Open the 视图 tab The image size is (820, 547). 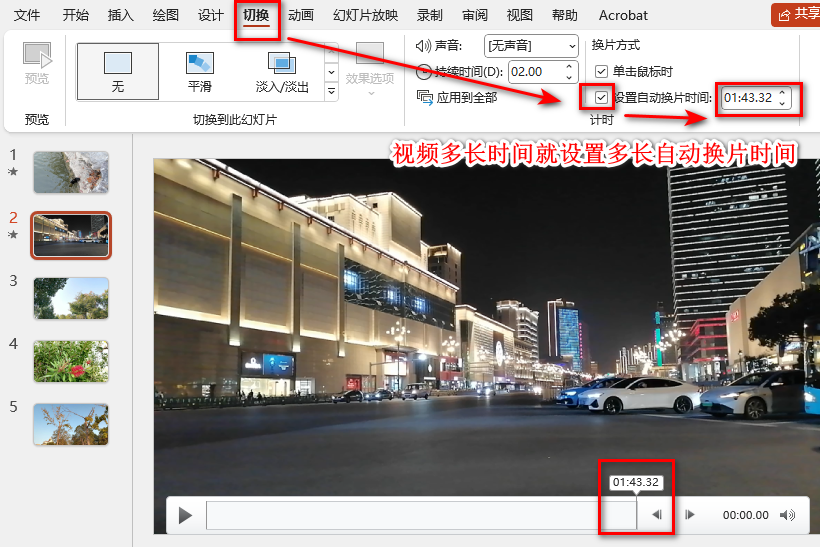(x=519, y=15)
